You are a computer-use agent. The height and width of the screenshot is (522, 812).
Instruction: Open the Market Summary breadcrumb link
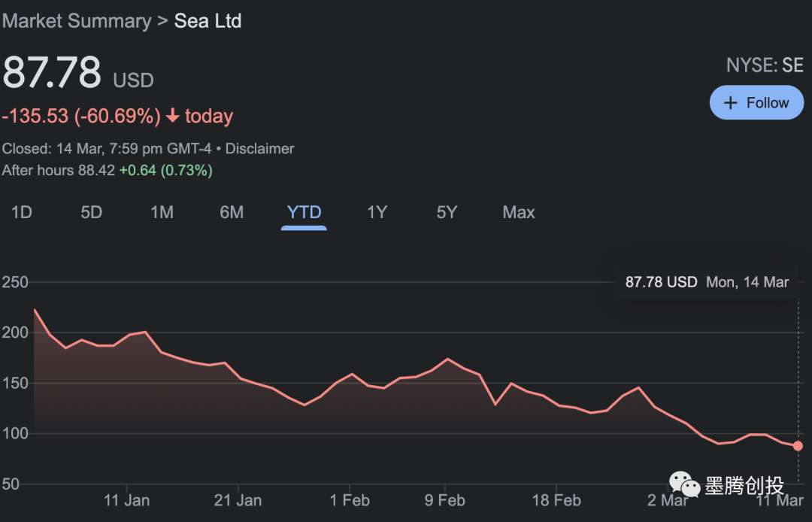(77, 21)
